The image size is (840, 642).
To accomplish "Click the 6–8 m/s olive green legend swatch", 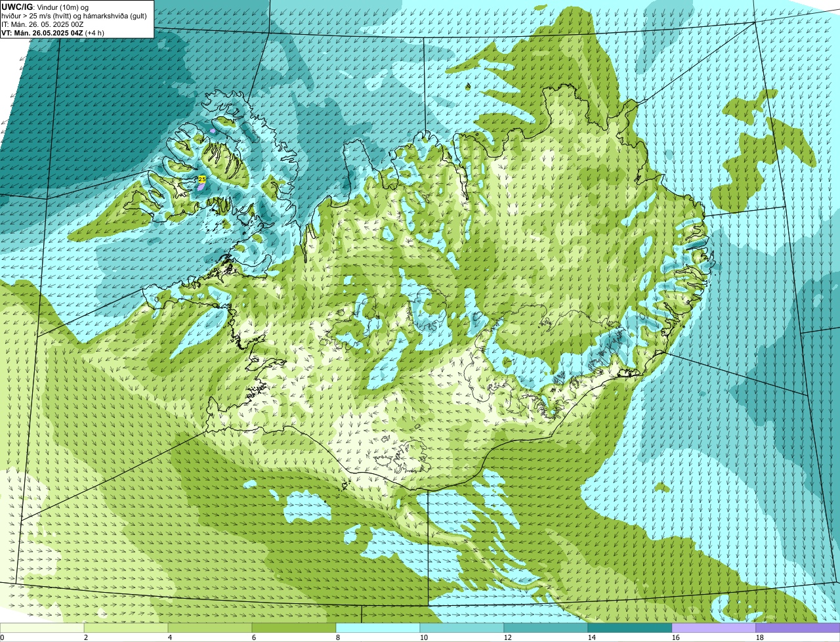I will point(294,628).
